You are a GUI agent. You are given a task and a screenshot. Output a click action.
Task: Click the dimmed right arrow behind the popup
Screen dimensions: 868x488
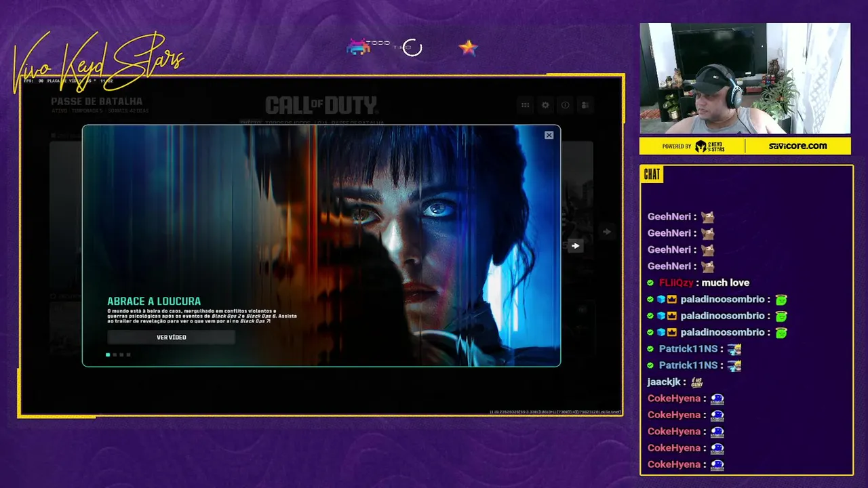[607, 232]
